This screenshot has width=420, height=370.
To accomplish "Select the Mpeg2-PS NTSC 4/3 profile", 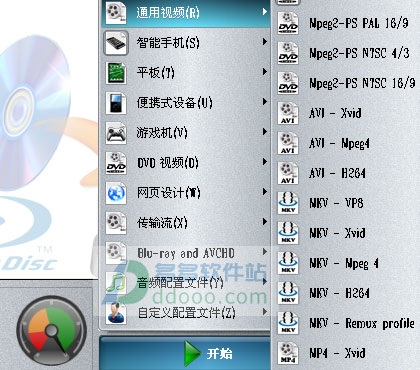I will (345, 53).
